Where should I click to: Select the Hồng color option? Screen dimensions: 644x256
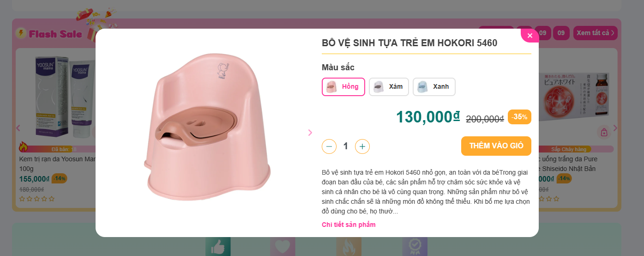(x=343, y=87)
